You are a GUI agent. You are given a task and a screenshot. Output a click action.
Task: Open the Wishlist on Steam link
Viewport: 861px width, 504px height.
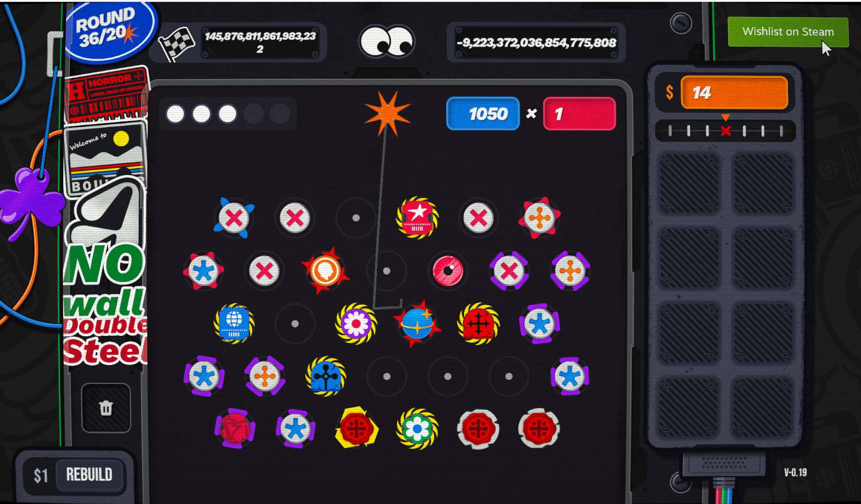788,32
